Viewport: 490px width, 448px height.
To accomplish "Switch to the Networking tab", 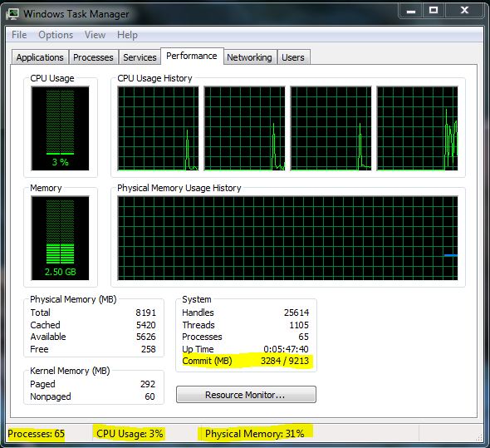I will click(x=249, y=57).
